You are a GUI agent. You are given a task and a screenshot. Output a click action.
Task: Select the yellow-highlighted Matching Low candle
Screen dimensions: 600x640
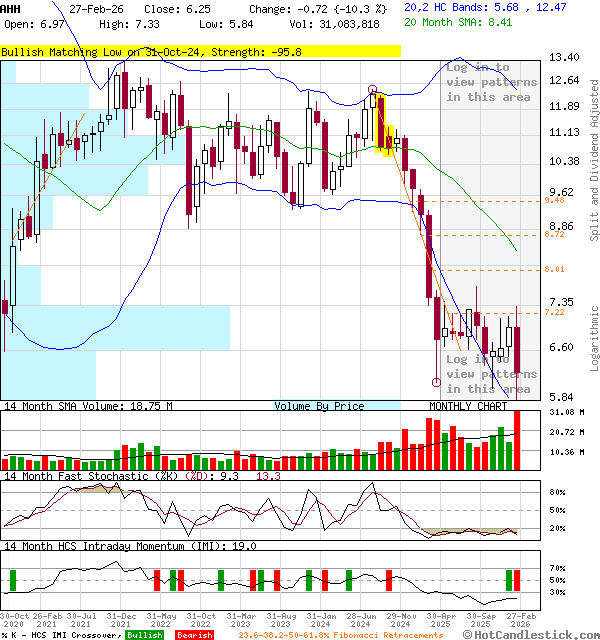[x=386, y=140]
